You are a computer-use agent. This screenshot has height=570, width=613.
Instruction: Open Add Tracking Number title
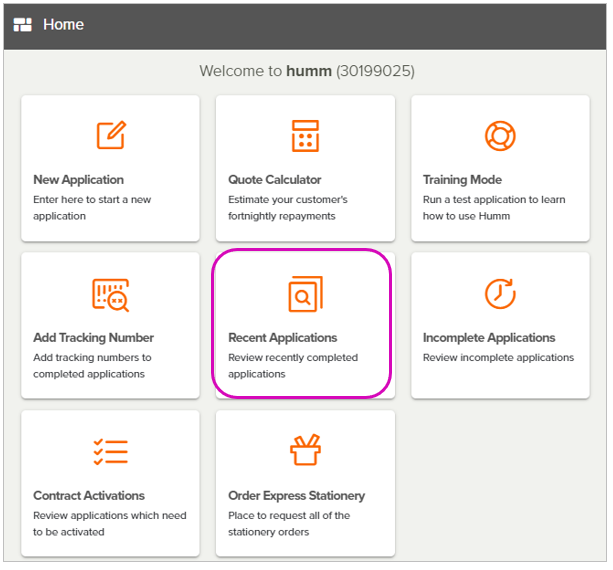pyautogui.click(x=93, y=338)
